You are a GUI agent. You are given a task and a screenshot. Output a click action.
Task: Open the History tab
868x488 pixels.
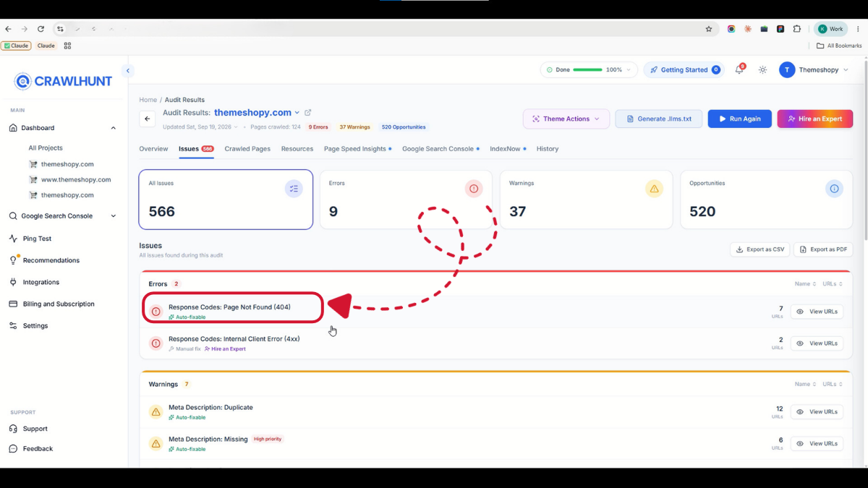click(548, 149)
